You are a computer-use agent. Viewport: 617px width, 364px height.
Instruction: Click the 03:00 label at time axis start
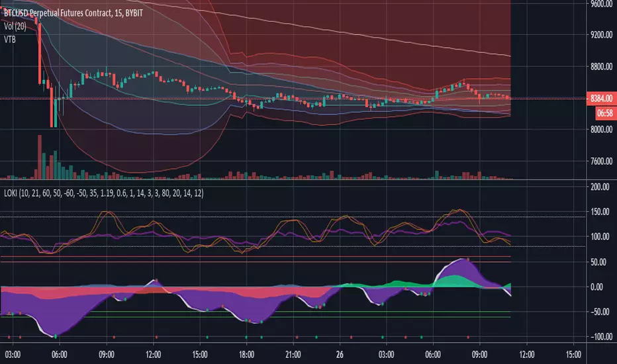coord(13,355)
